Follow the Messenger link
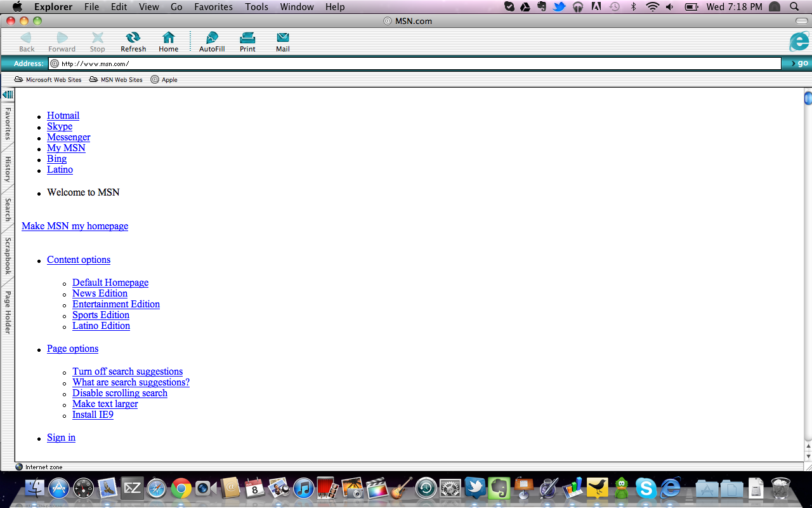 69,137
